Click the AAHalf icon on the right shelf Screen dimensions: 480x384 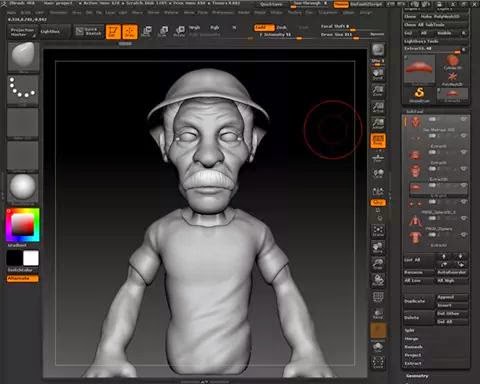tap(378, 124)
